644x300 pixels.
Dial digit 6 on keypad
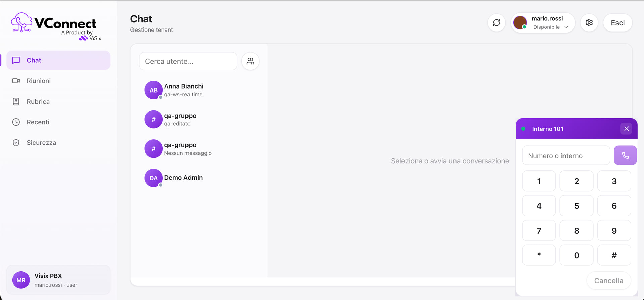(x=614, y=206)
